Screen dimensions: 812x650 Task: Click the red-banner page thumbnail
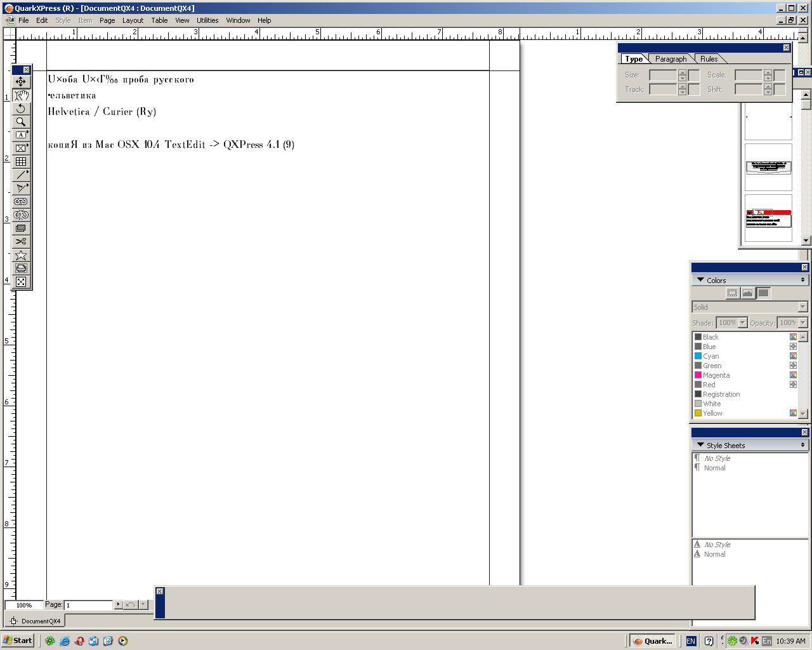tap(768, 218)
